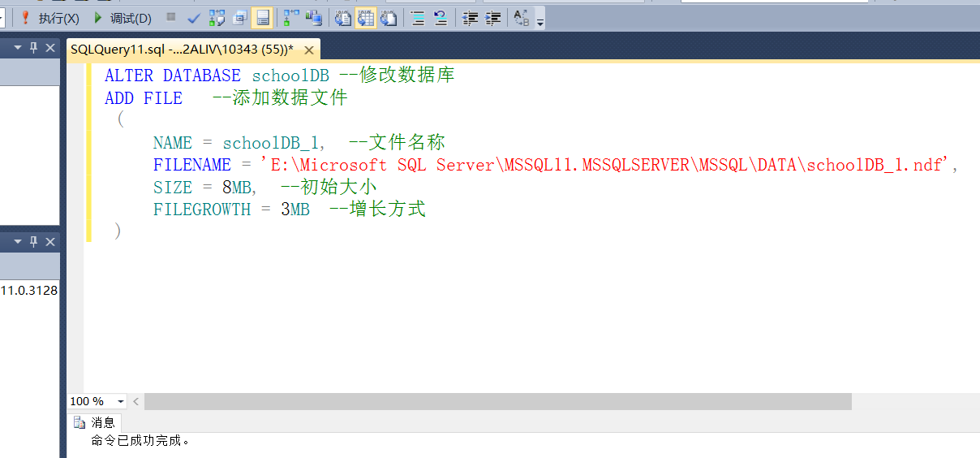Specify values for template parameters icon
The image size is (980, 458).
click(x=522, y=18)
